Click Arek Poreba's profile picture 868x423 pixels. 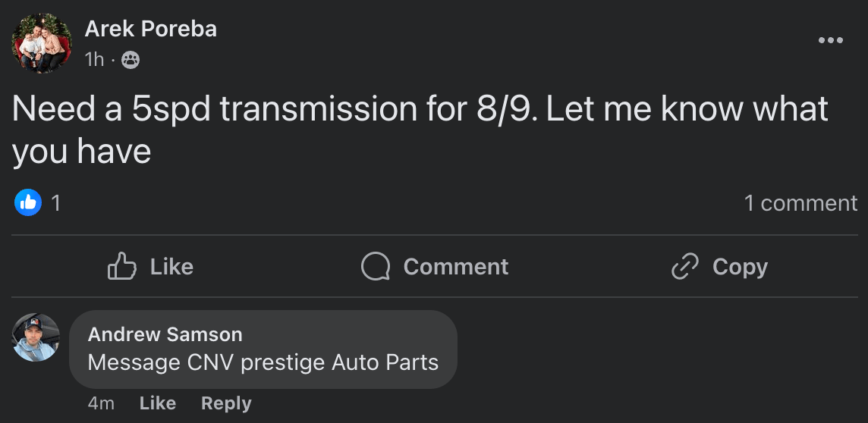(x=42, y=43)
